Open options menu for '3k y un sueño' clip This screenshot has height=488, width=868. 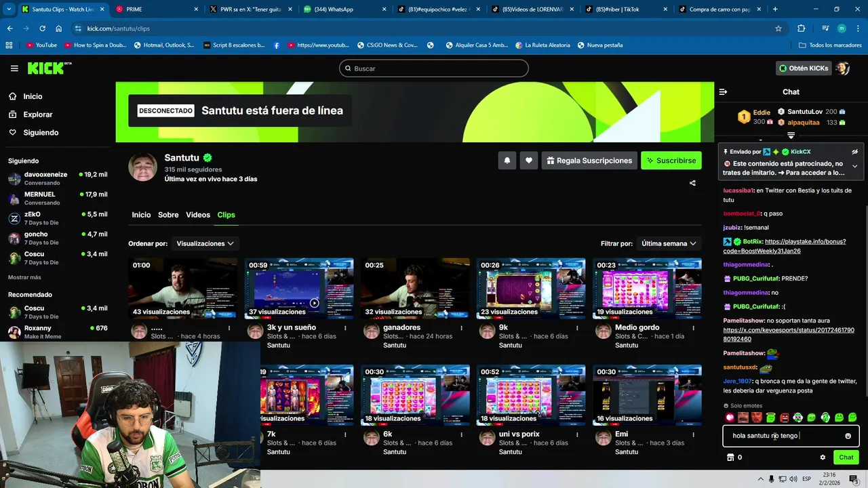pos(345,328)
